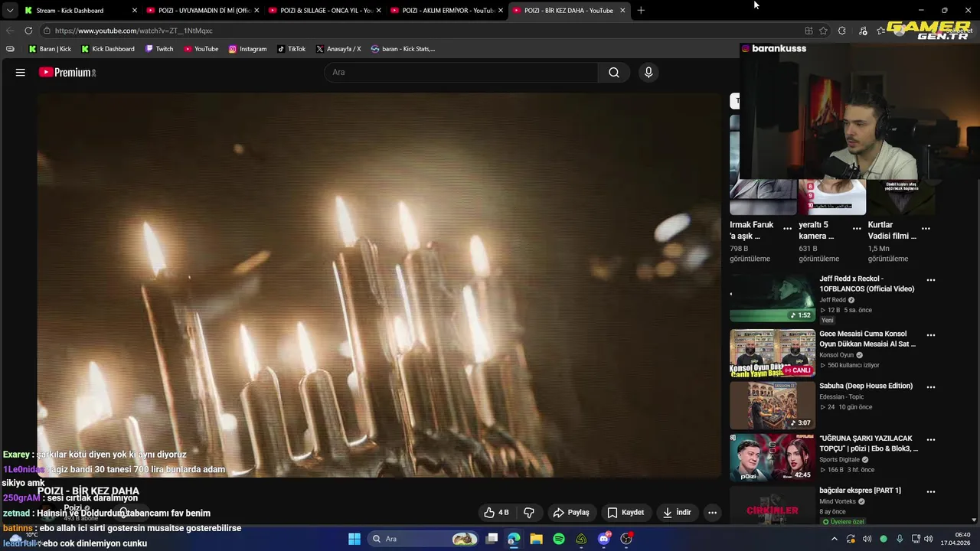980x551 pixels.
Task: Close the POIZI - BİR KEZ DAHA tab
Action: 622,10
